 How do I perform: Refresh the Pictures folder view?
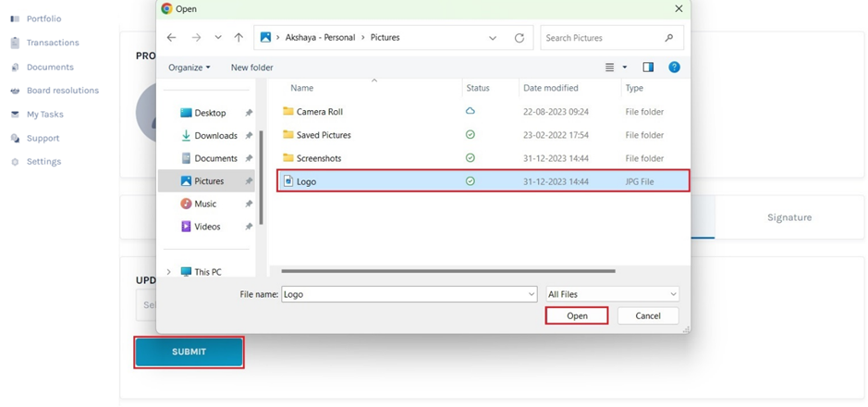(x=520, y=38)
